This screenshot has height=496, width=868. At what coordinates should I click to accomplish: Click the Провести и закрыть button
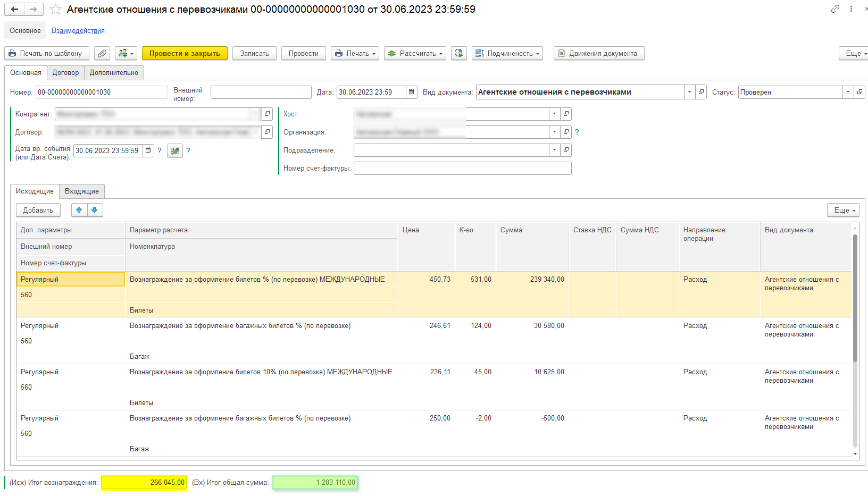point(185,54)
